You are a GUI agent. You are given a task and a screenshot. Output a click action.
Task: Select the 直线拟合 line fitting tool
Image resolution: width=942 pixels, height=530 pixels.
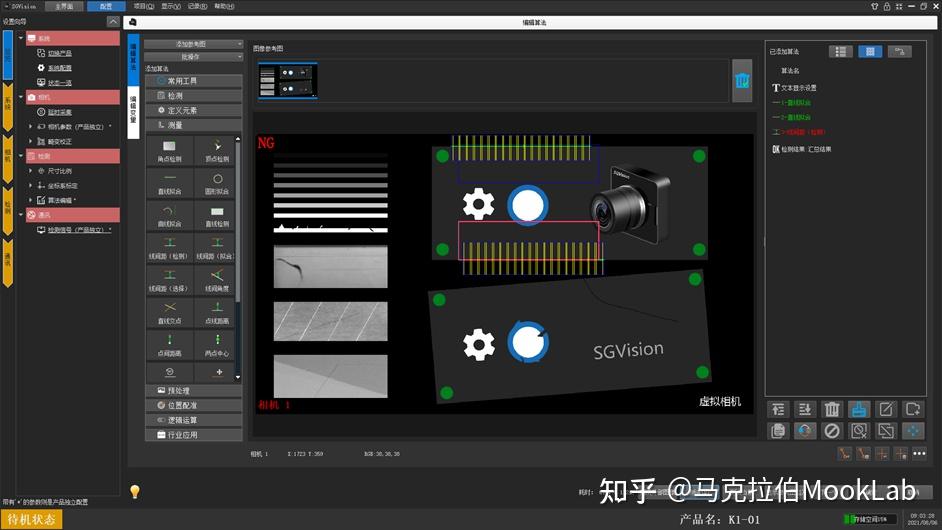click(169, 183)
